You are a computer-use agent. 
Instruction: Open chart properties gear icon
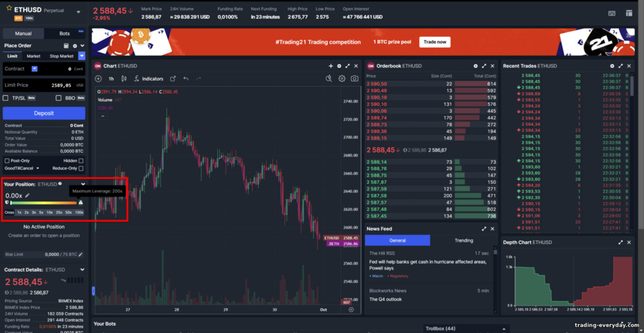coord(341,79)
